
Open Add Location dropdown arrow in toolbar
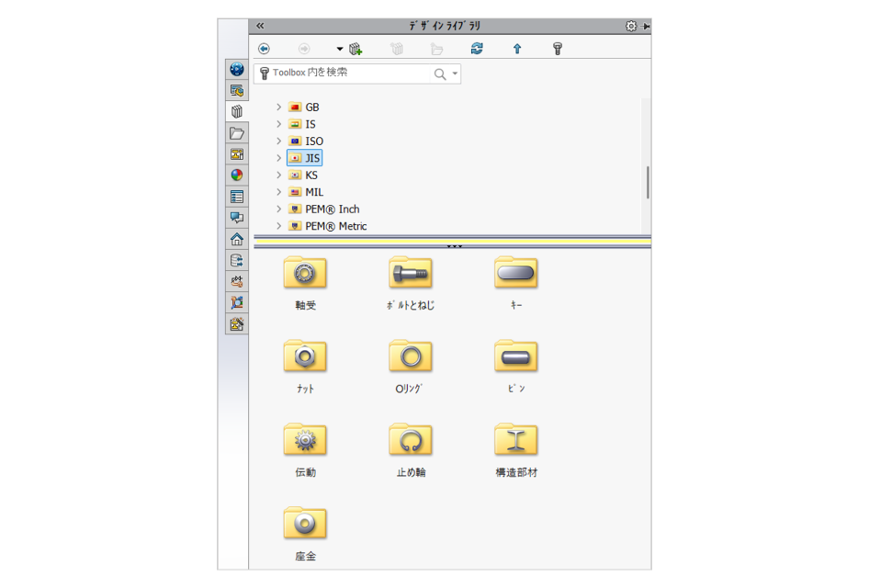click(x=339, y=50)
